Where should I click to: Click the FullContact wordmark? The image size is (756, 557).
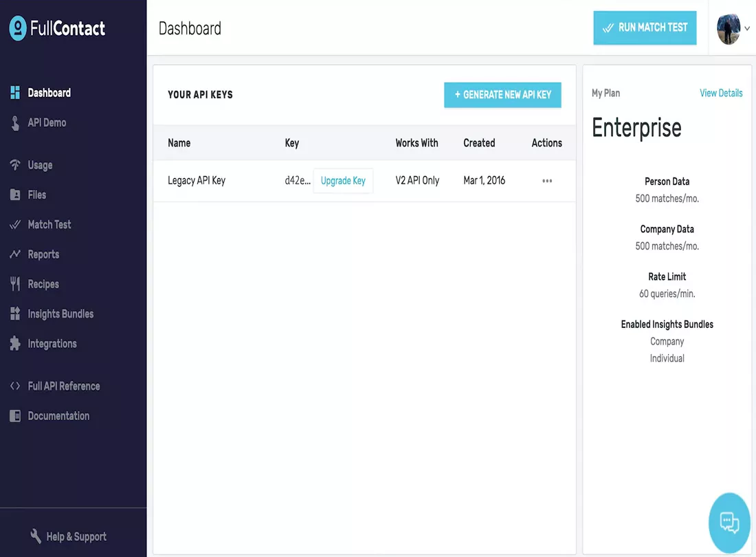tap(67, 28)
